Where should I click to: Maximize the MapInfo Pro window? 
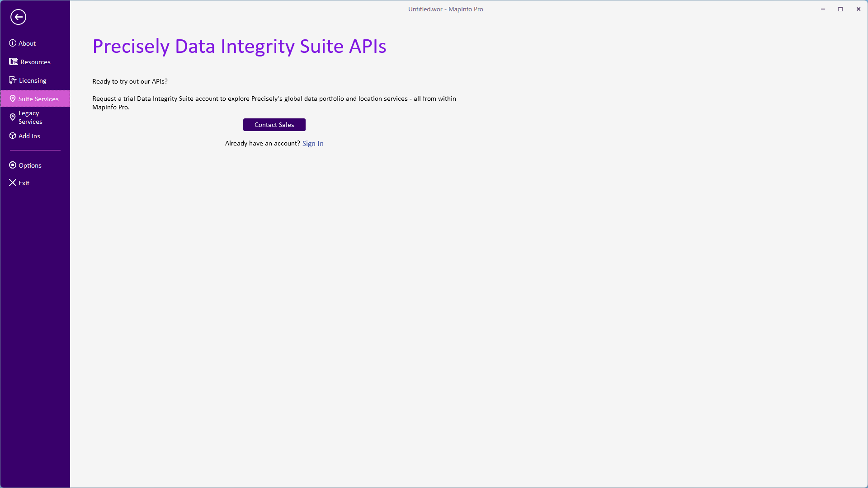840,9
